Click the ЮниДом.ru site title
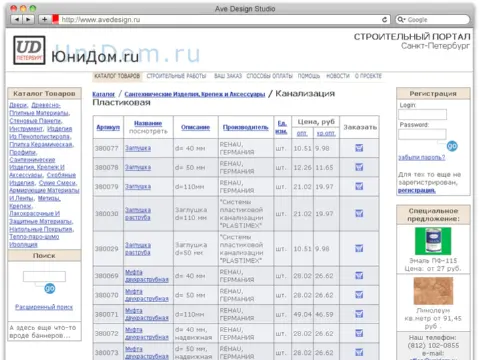The width and height of the screenshot is (480, 360). click(95, 57)
